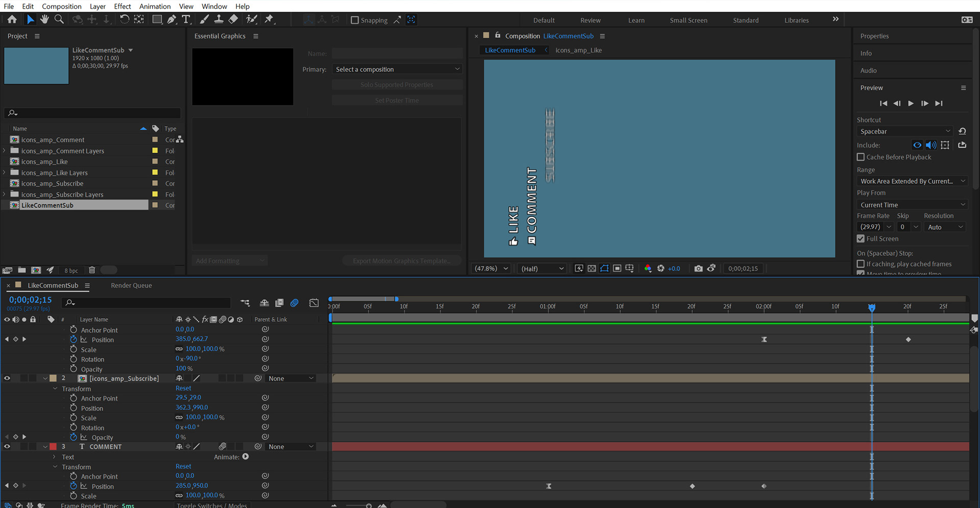Click the Show Channel RGB icon in viewer
This screenshot has height=508, width=980.
648,269
